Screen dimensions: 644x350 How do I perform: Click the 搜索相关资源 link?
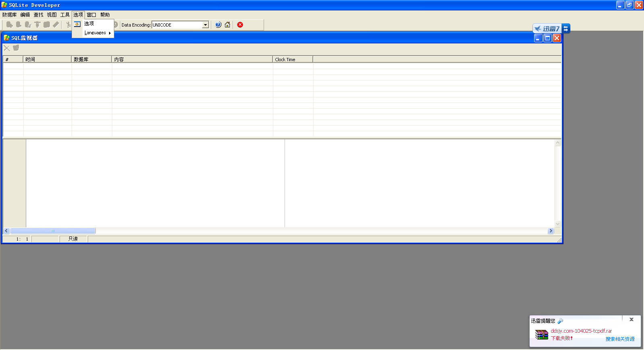coord(620,339)
